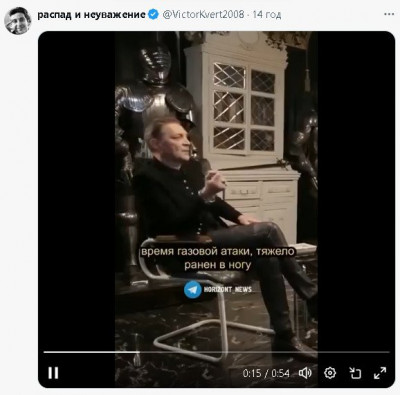Jump to the end of the seek bar
Screen dimensions: 400x395
[x=388, y=352]
